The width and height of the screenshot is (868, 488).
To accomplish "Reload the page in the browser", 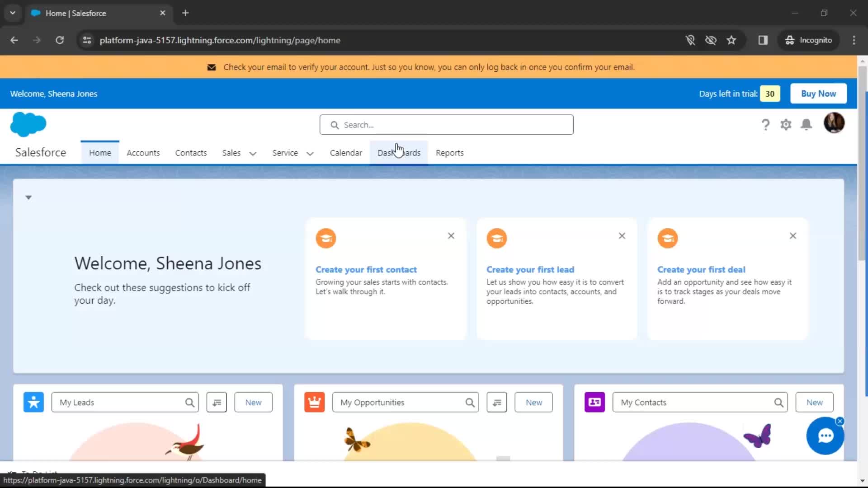I will tap(60, 40).
